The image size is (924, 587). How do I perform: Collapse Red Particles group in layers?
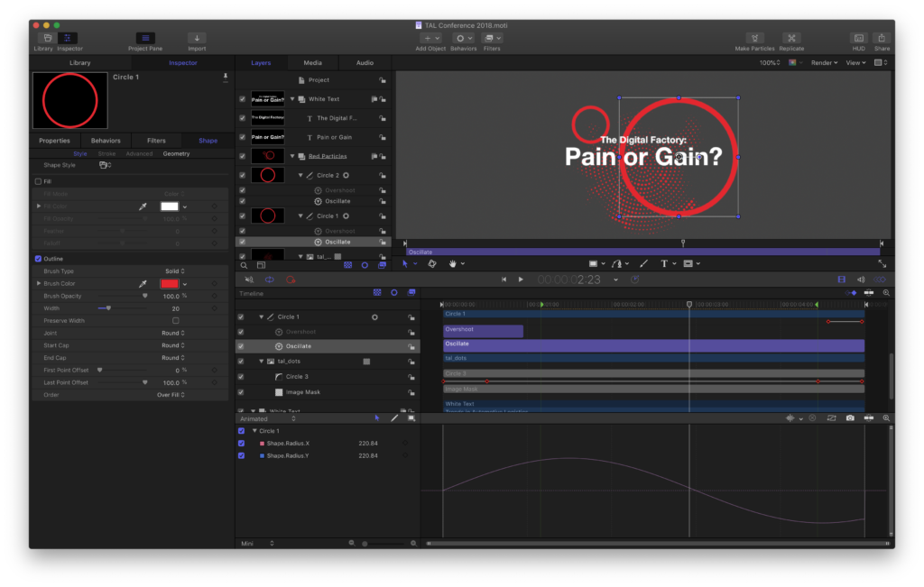click(292, 156)
